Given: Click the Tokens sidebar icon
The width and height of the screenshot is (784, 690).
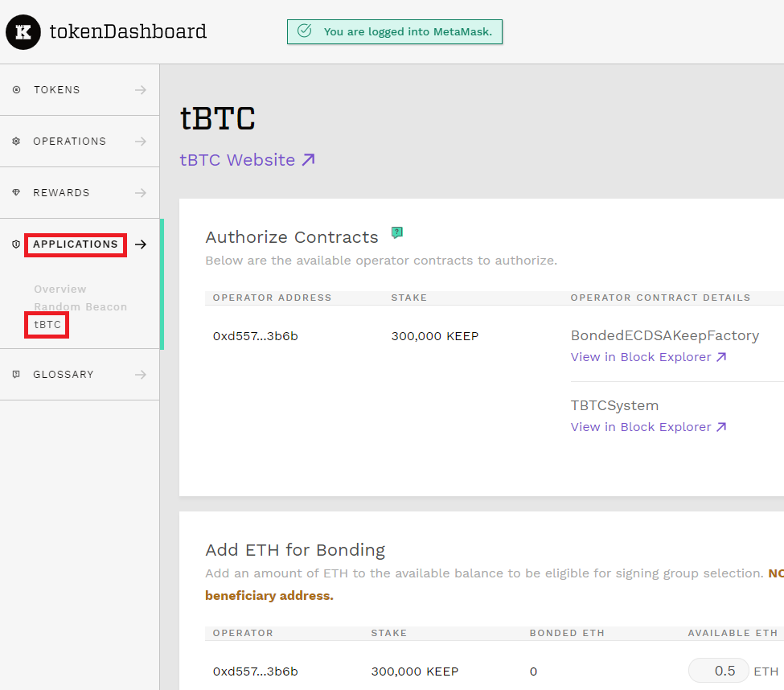Looking at the screenshot, I should [x=17, y=90].
